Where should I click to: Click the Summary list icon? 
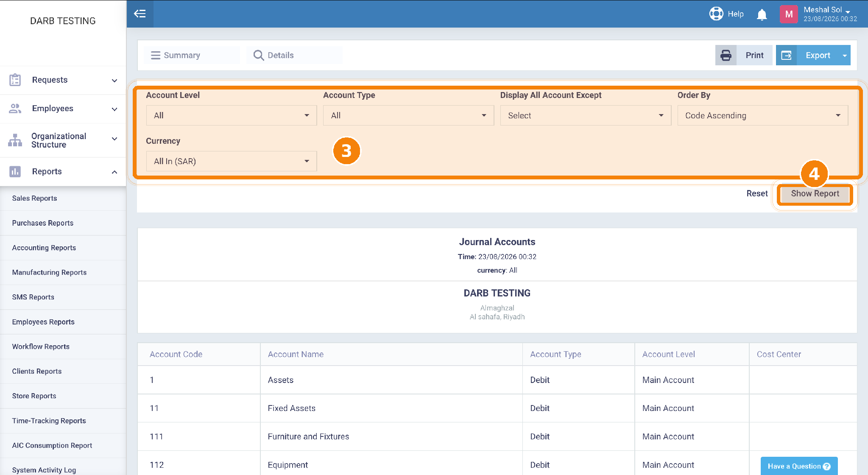pos(156,55)
